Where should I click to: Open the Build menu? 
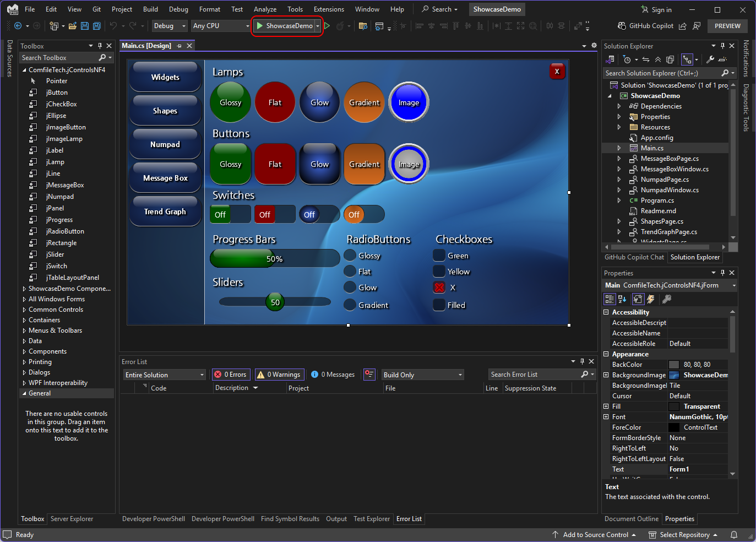tap(150, 9)
